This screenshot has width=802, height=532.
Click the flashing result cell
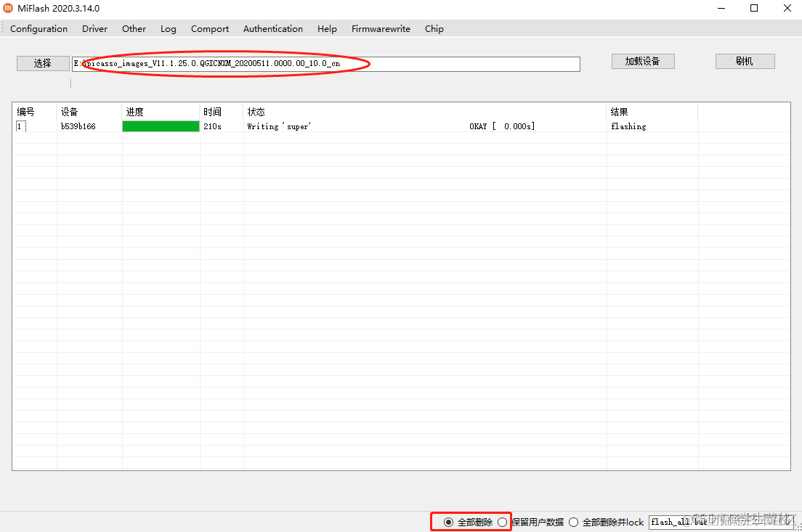coord(628,126)
